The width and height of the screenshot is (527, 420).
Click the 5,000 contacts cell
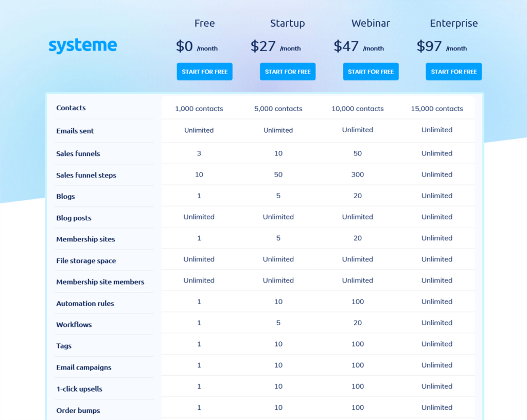point(278,109)
